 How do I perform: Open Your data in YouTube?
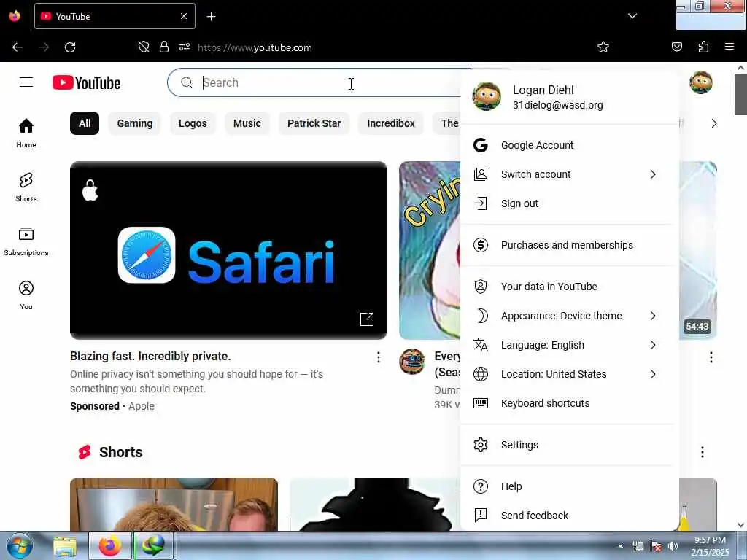tap(569, 287)
